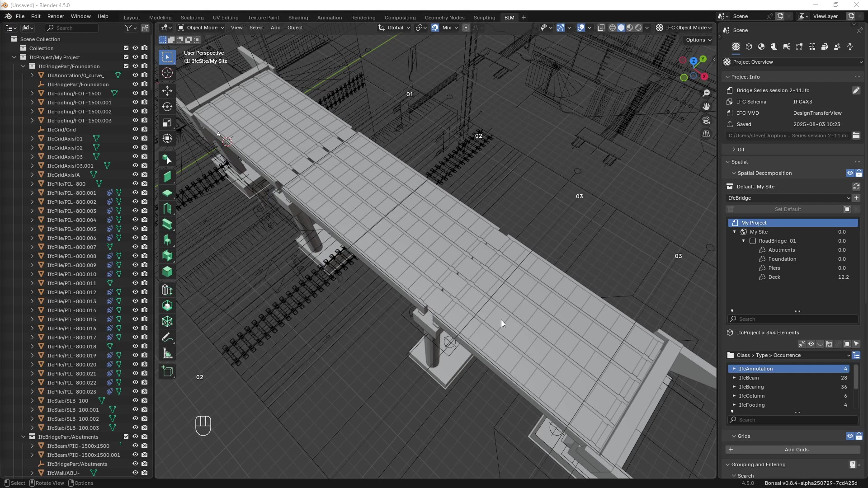Click the Snapping Mix dropdown
Viewport: 868px width, 488px height.
(x=450, y=28)
